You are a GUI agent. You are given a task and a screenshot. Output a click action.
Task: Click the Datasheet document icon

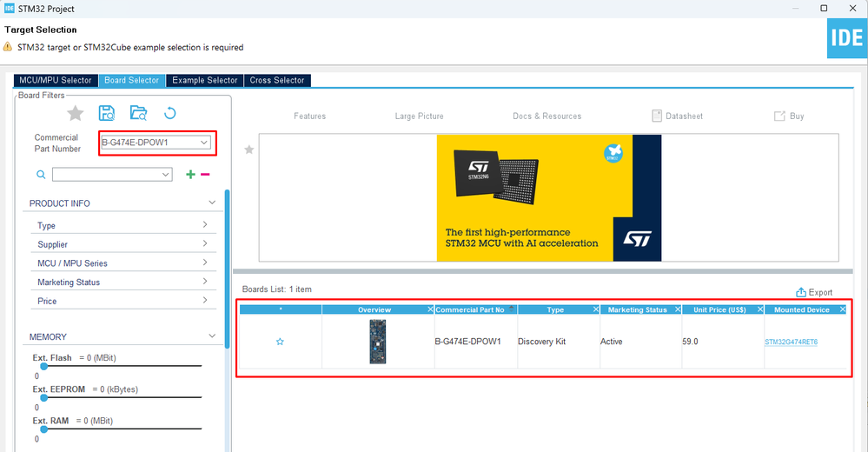657,116
